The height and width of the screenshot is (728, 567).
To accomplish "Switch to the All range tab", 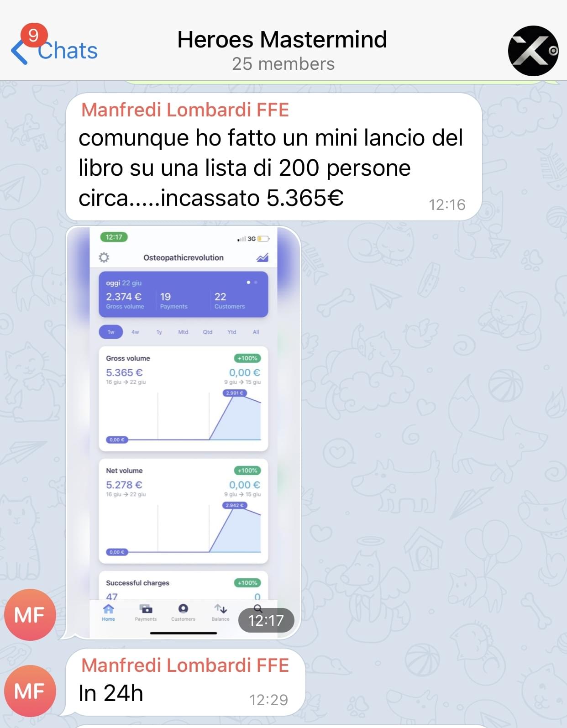I will (x=256, y=332).
